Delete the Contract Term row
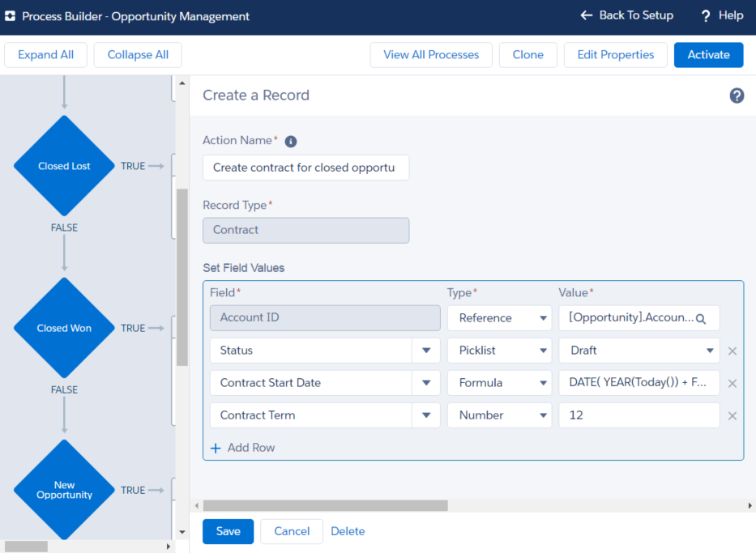Image resolution: width=756 pixels, height=553 pixels. pos(732,416)
